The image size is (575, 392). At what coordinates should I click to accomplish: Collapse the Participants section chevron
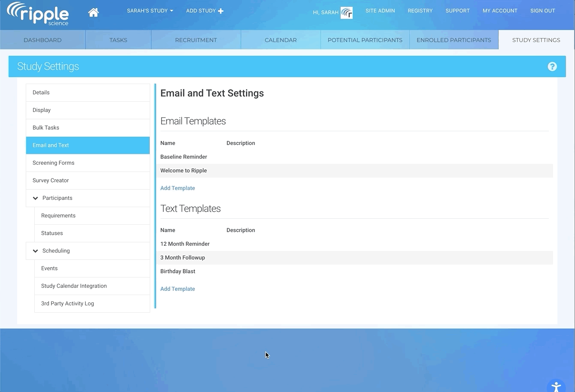click(x=36, y=198)
